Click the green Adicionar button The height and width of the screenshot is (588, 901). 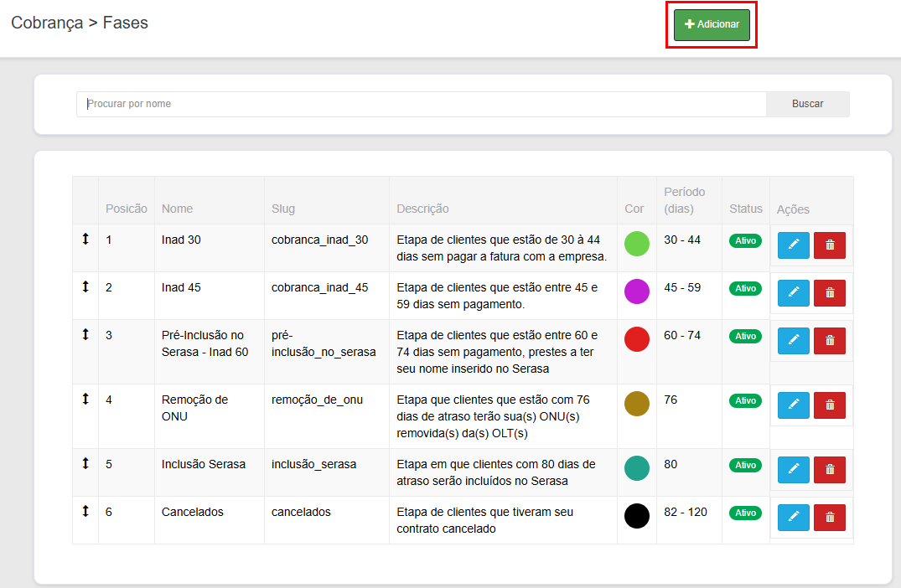point(712,25)
